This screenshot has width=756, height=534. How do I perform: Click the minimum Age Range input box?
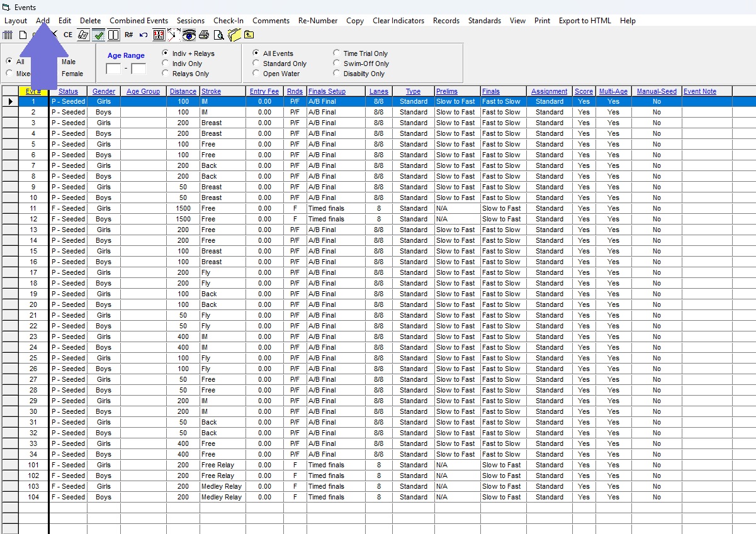coord(113,69)
